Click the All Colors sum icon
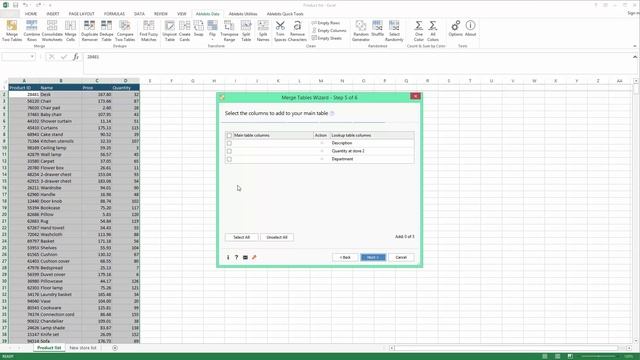The width and height of the screenshot is (640, 360). tap(433, 31)
